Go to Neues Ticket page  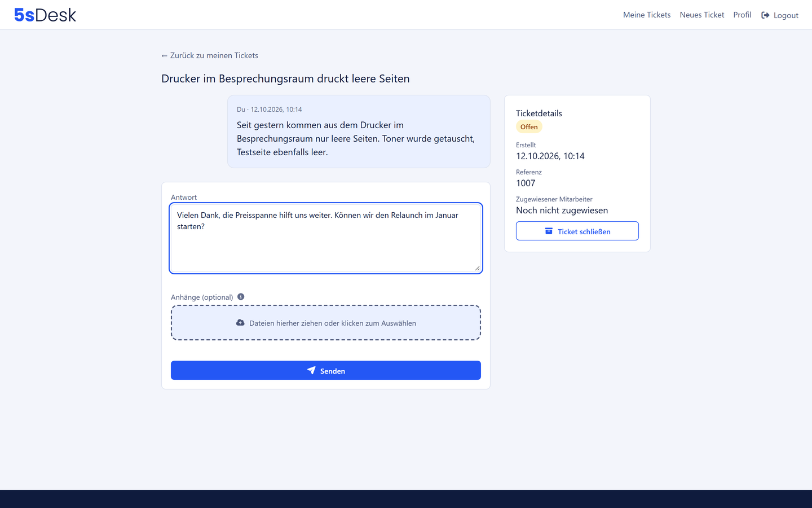[x=702, y=15]
